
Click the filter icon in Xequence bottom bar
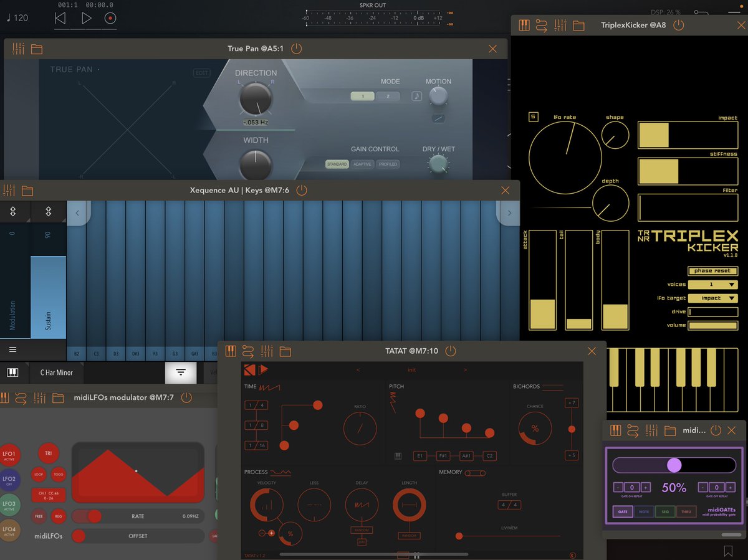pos(181,373)
